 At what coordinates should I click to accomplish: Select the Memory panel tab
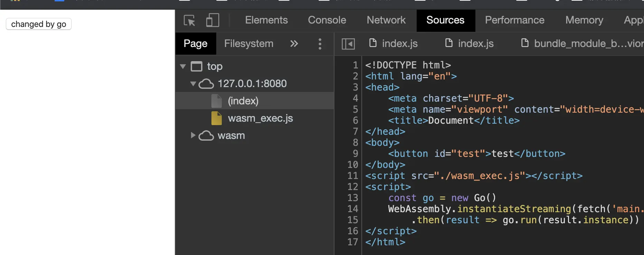click(584, 20)
